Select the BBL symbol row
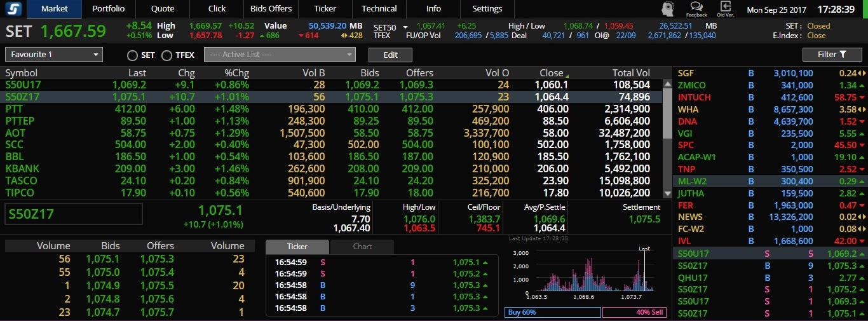 pyautogui.click(x=331, y=156)
